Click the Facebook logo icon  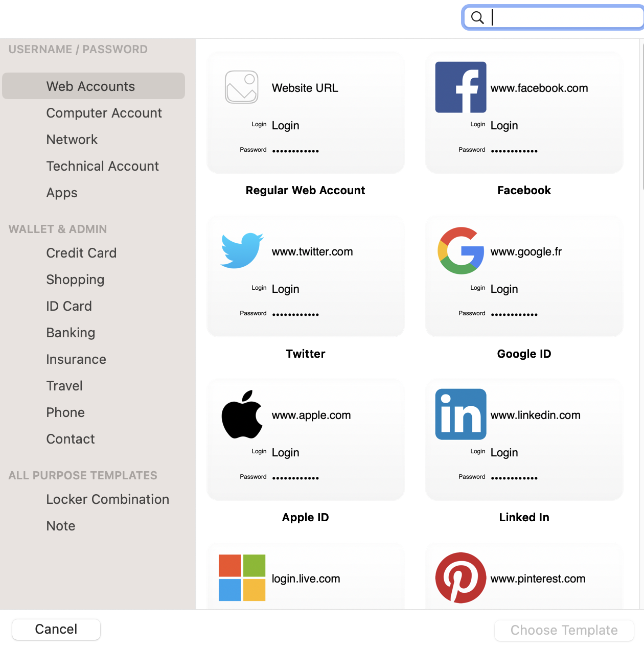tap(461, 87)
